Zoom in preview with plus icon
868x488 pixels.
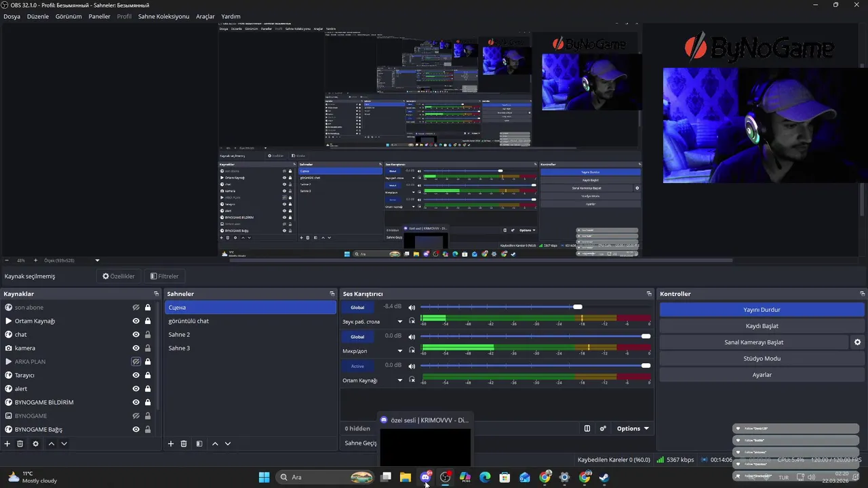35,260
